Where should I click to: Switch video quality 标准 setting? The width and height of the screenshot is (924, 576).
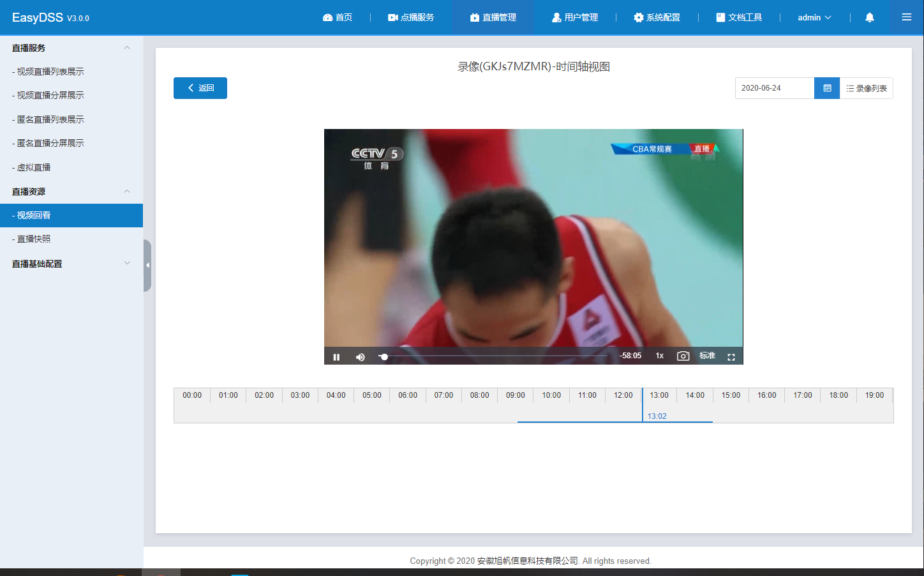(x=707, y=356)
